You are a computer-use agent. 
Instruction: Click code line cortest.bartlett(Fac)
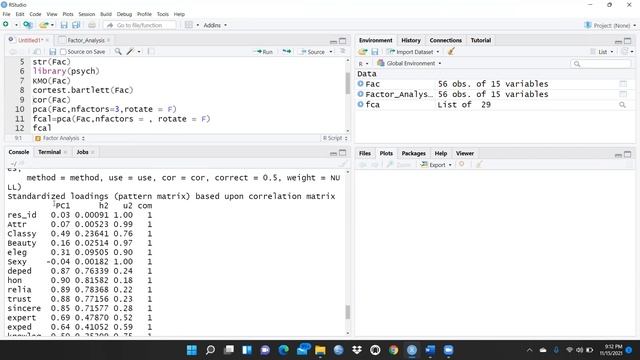click(x=83, y=90)
